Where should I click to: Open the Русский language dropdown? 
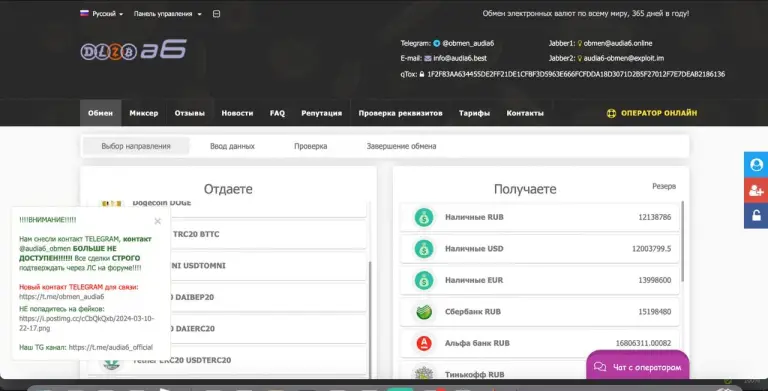[101, 14]
